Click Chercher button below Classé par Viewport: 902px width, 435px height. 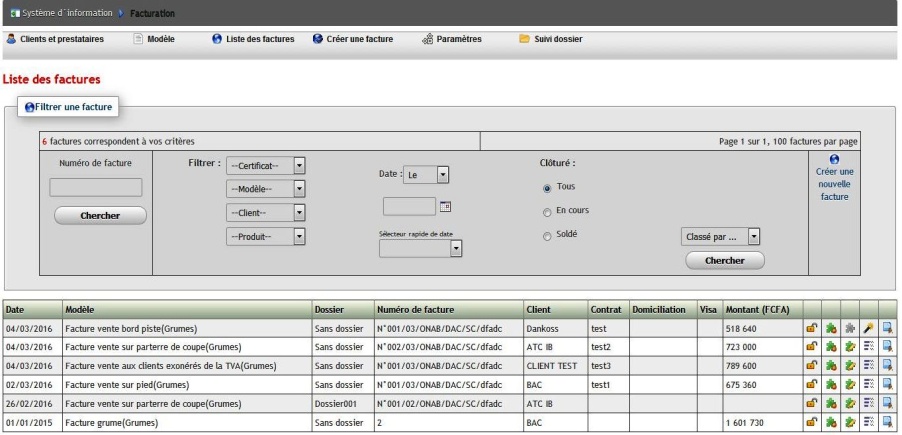[x=725, y=261]
